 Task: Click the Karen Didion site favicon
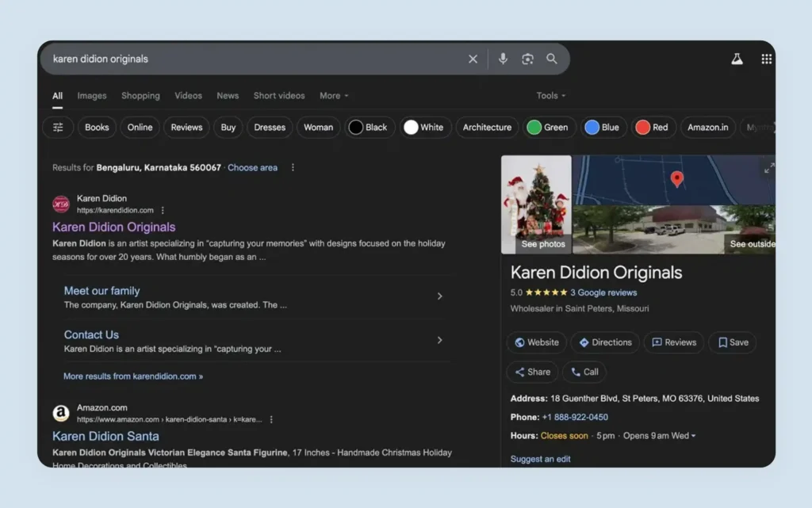(x=61, y=204)
